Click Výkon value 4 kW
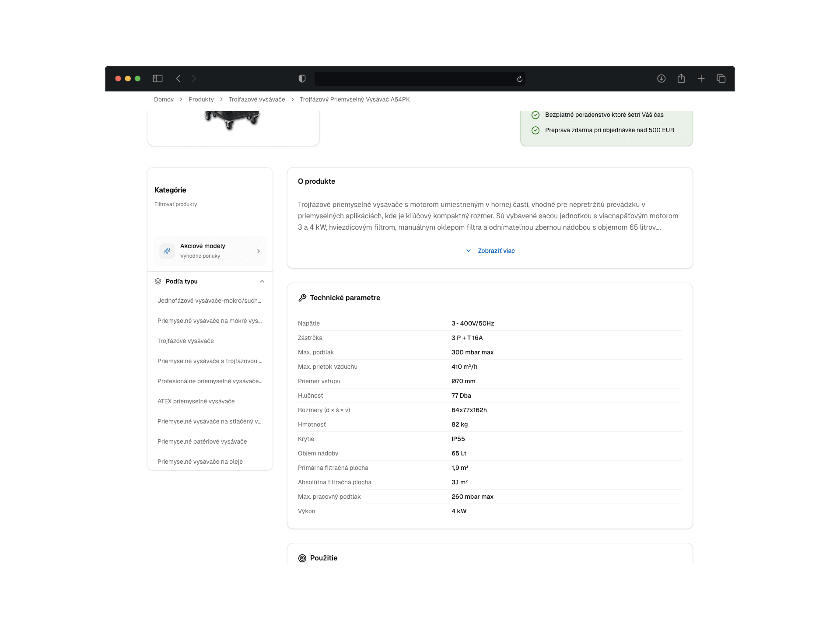Image resolution: width=840 pixels, height=630 pixels. pos(459,511)
